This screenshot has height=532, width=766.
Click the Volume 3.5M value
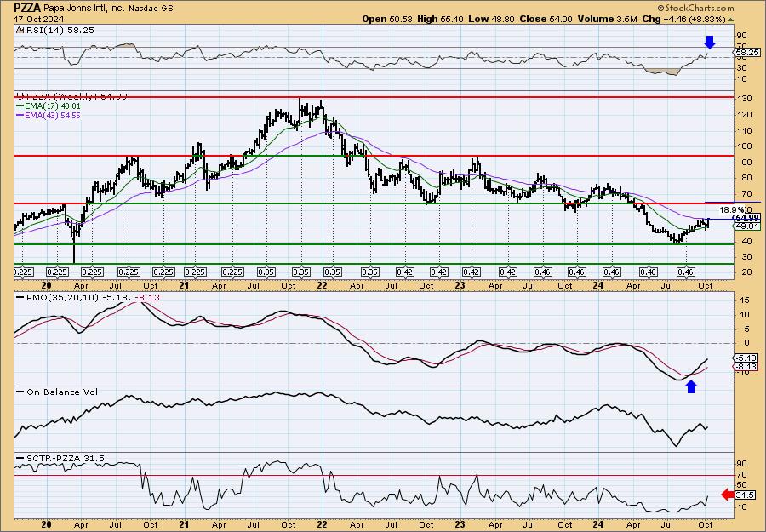pos(607,19)
